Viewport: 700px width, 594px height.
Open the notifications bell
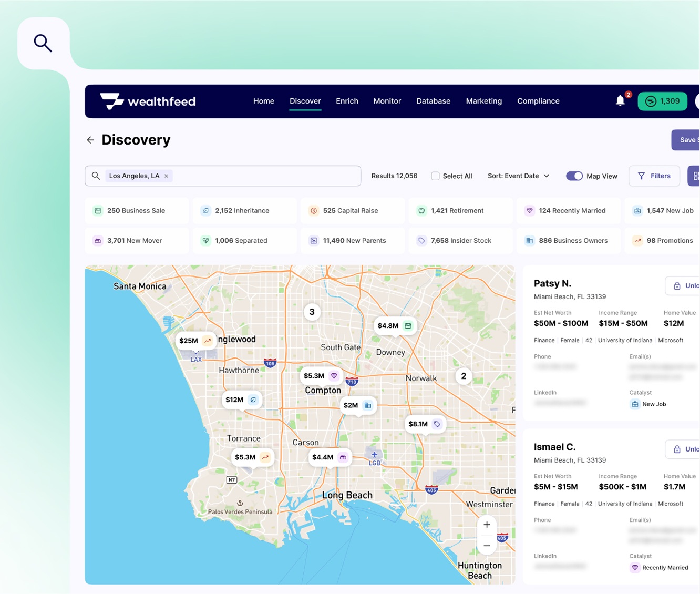coord(620,101)
